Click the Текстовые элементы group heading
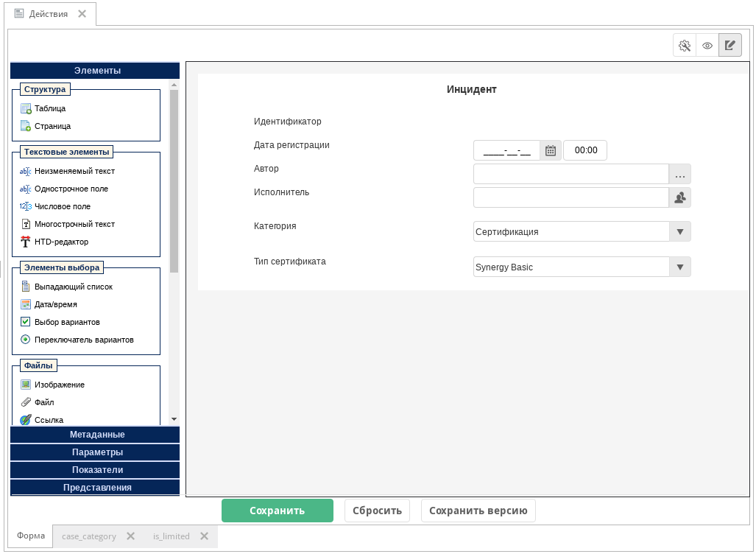This screenshot has height=554, width=756. point(66,152)
